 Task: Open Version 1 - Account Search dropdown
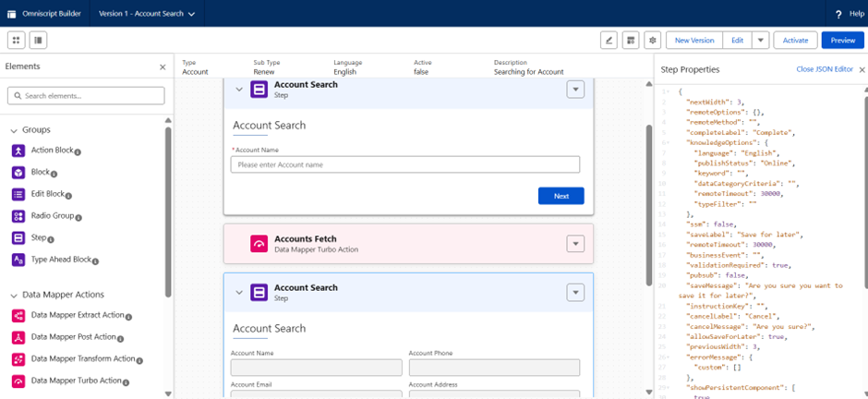tap(147, 14)
